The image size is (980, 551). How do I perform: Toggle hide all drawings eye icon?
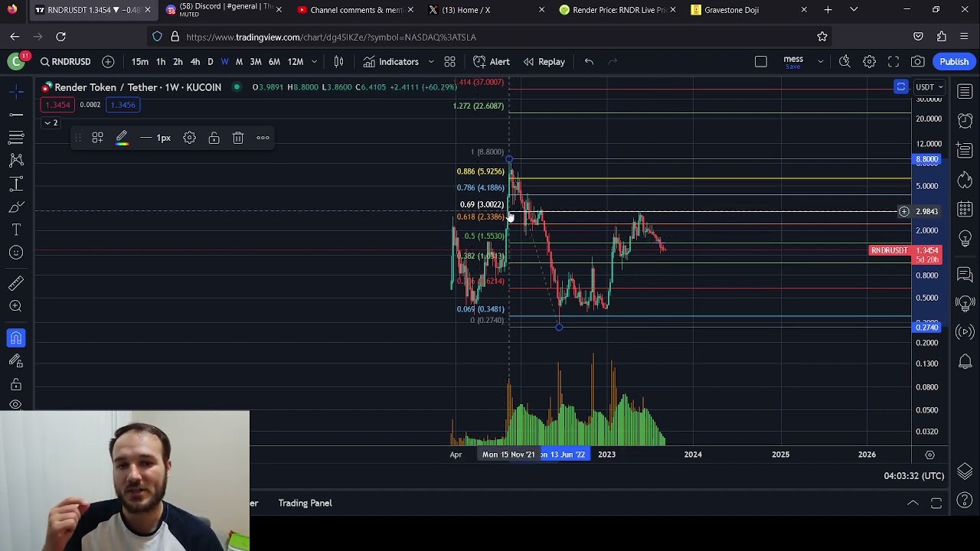[16, 405]
